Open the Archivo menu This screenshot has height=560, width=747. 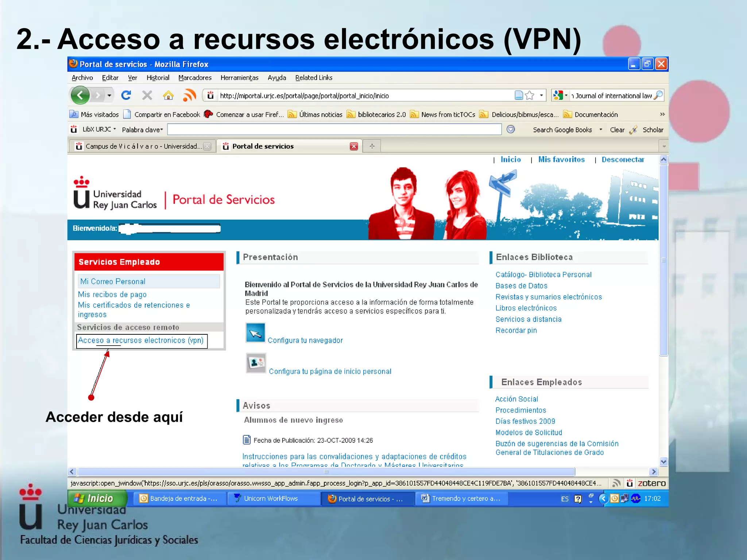tap(82, 78)
